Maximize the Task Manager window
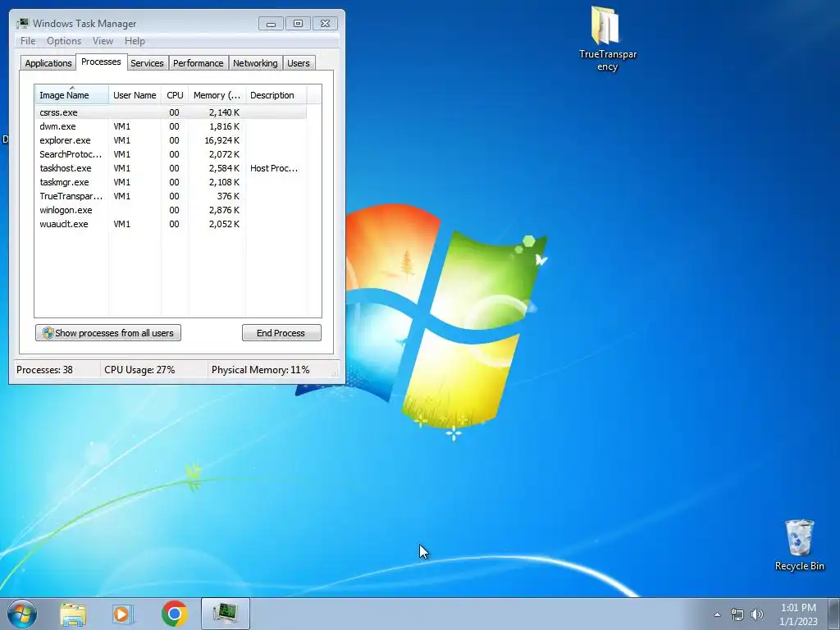 298,24
